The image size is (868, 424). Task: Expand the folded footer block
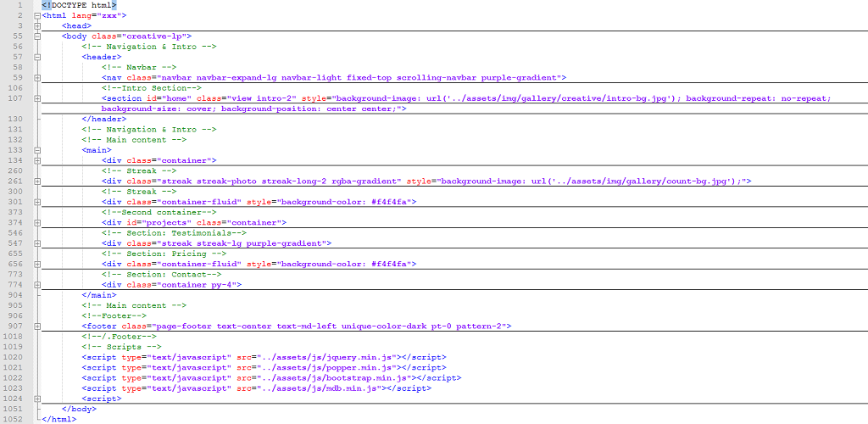(38, 326)
